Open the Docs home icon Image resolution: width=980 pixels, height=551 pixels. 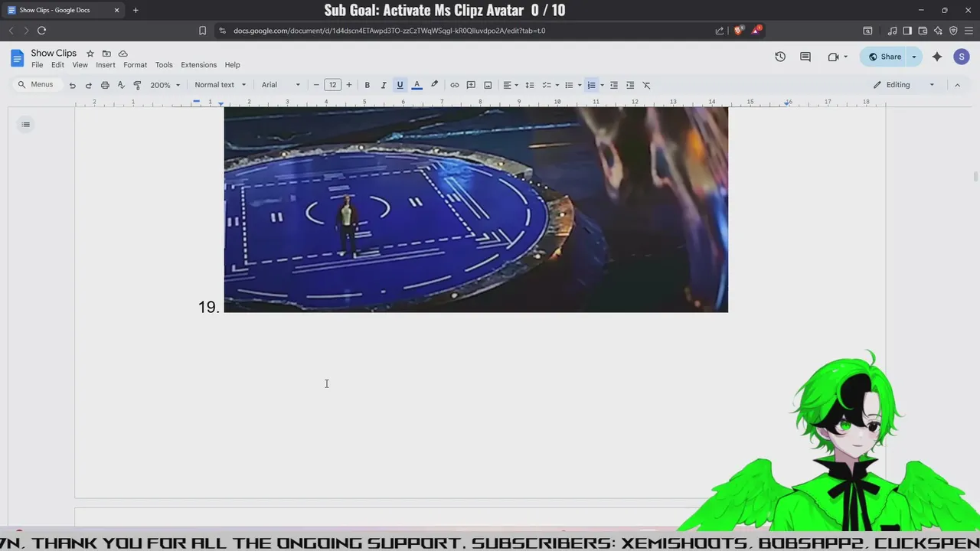pos(17,58)
